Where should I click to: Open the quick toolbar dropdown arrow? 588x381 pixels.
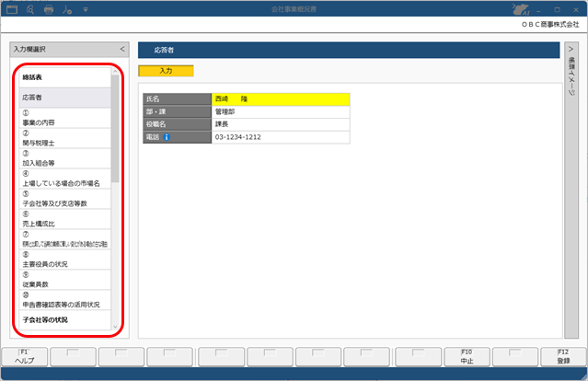tap(86, 10)
